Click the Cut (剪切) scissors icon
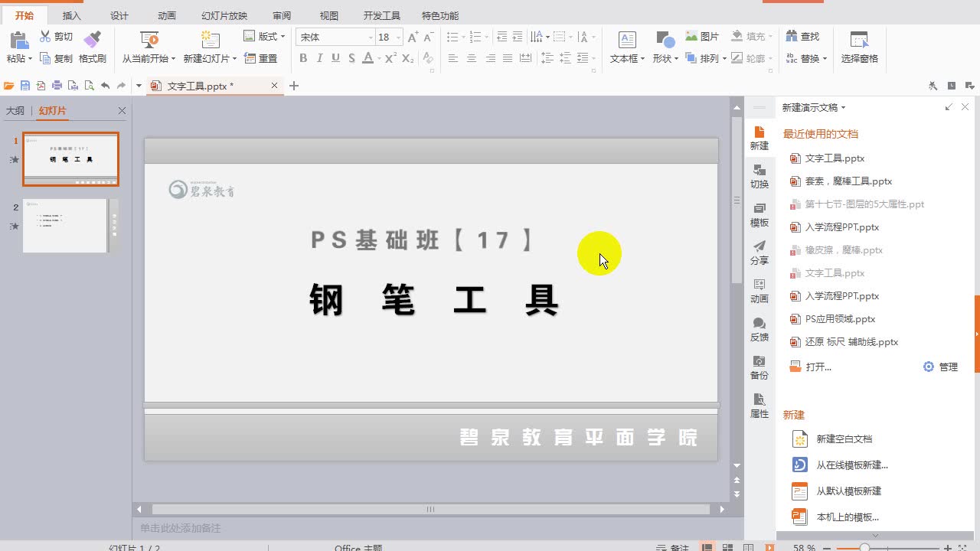The height and width of the screenshot is (551, 980). 45,37
